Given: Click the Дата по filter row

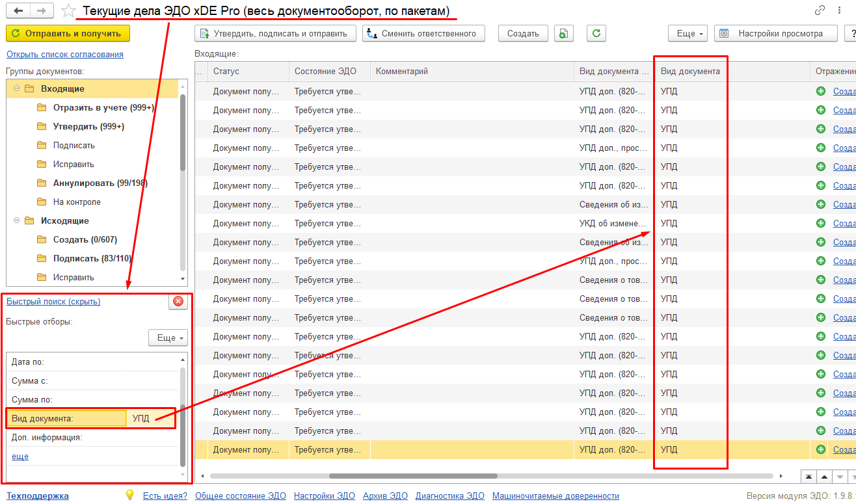Looking at the screenshot, I should pos(92,362).
